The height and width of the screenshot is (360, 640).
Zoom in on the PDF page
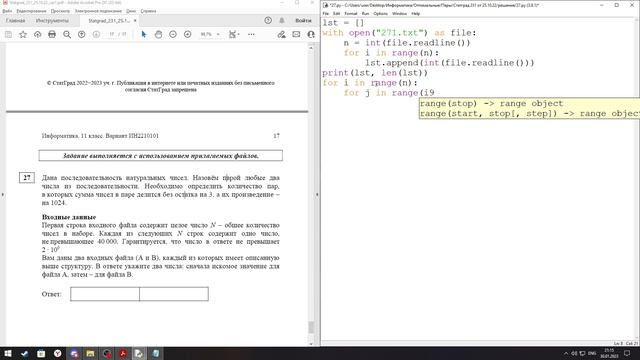click(x=188, y=35)
